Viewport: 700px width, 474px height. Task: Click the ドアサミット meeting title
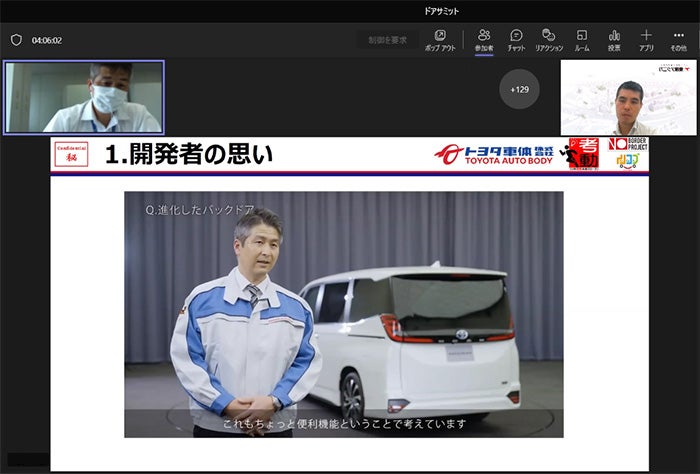441,11
